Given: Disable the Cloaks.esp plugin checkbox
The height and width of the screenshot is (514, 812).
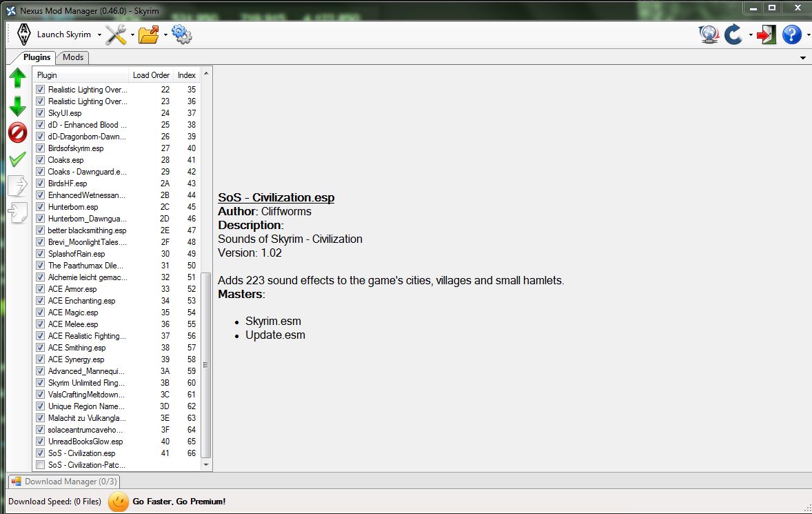Looking at the screenshot, I should coord(41,160).
